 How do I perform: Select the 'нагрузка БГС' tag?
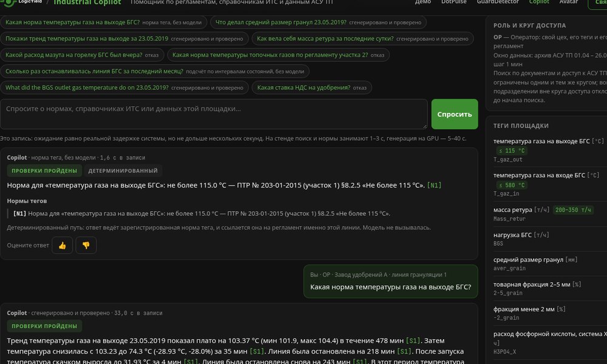pyautogui.click(x=512, y=235)
